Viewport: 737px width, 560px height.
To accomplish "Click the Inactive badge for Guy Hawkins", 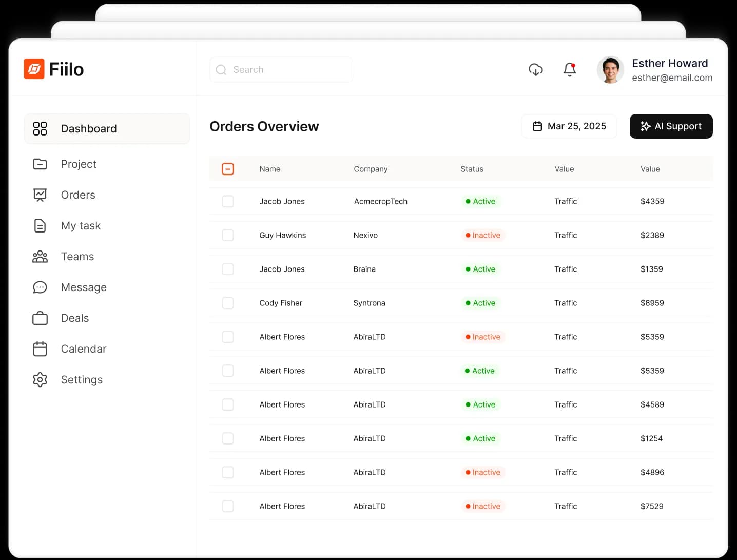I will click(x=482, y=235).
